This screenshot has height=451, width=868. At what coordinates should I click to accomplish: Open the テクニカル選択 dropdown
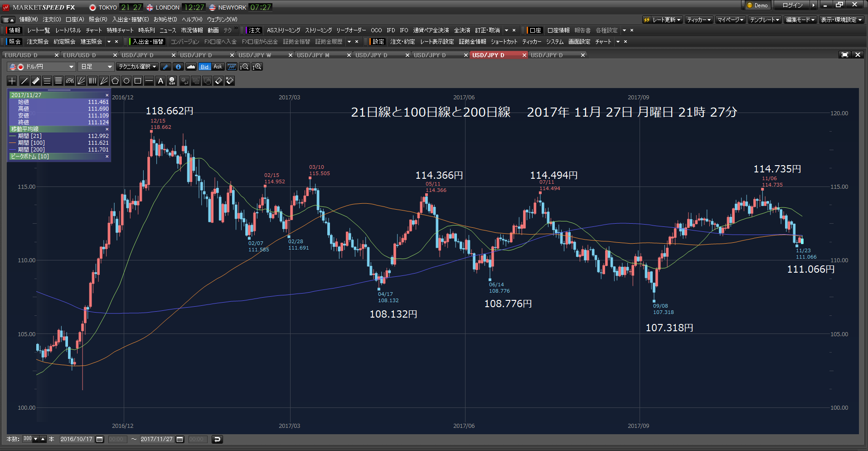137,67
